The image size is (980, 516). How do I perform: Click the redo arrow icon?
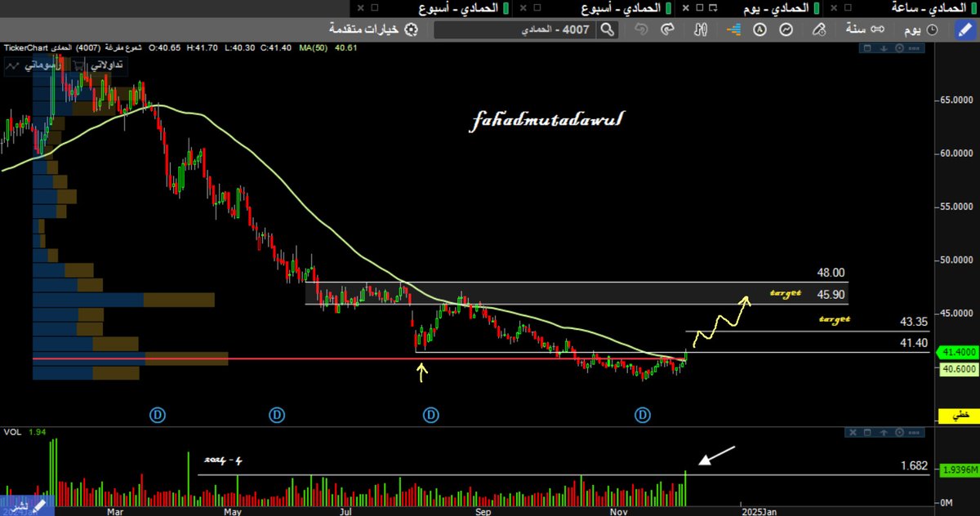(x=667, y=29)
